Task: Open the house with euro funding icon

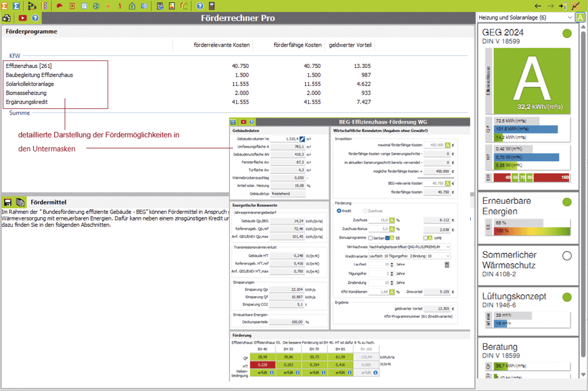Action: (x=132, y=6)
